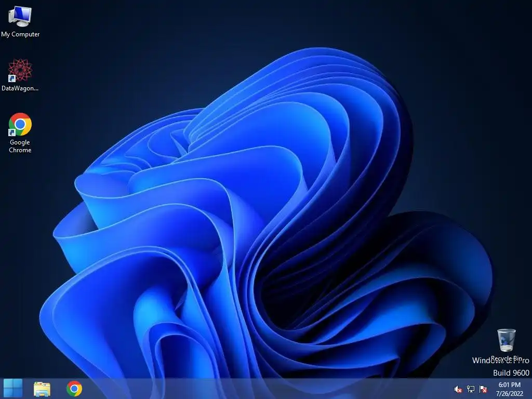
Task: Click the My Computer label text
Action: [20, 34]
